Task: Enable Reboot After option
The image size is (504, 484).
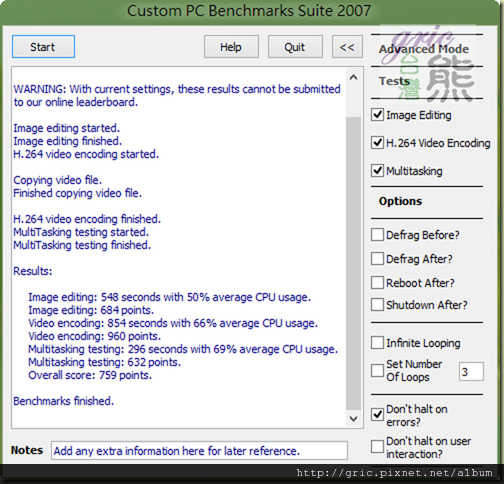Action: coord(377,283)
